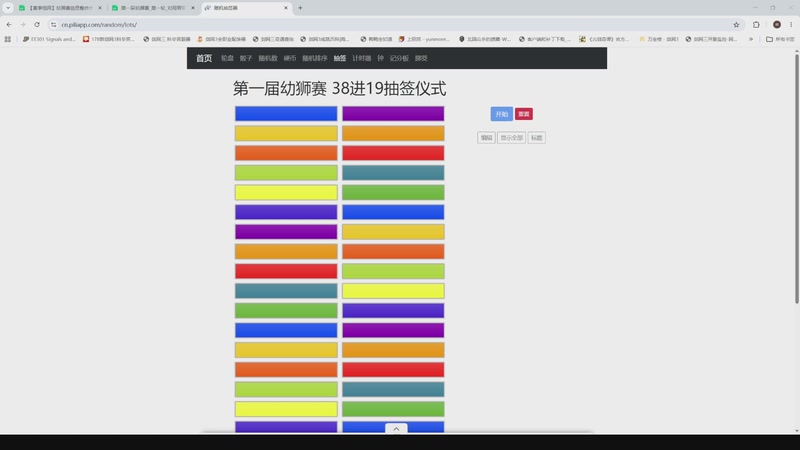The image size is (800, 450).
Task: Open the 所有书签 all bookmarks folder
Action: click(x=780, y=39)
